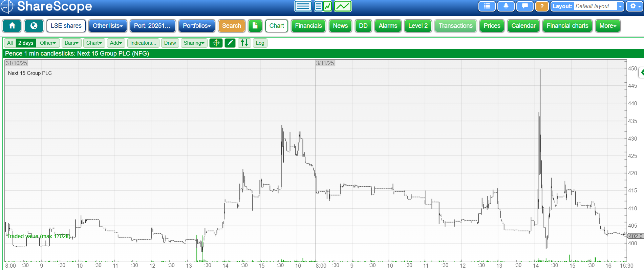Expand the More dropdown menu
This screenshot has width=644, height=270.
(608, 26)
